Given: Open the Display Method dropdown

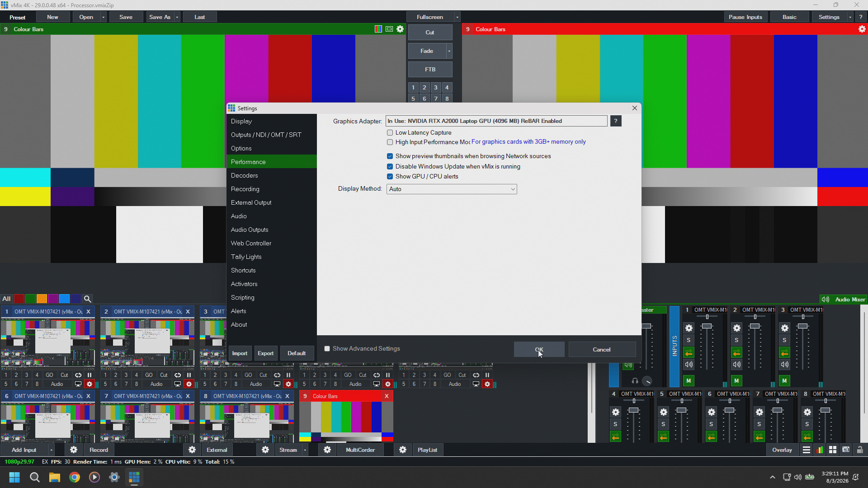Looking at the screenshot, I should pos(452,189).
